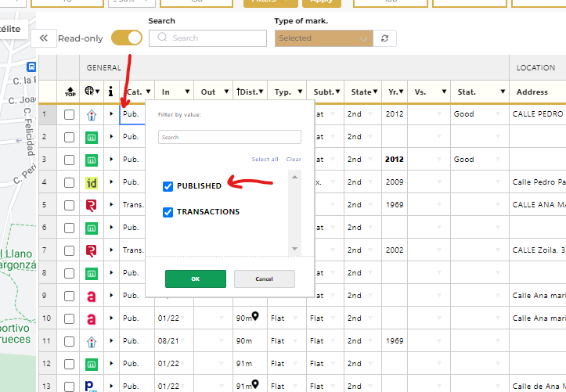
Task: Click the TOP arrow column header icon
Action: pyautogui.click(x=70, y=92)
